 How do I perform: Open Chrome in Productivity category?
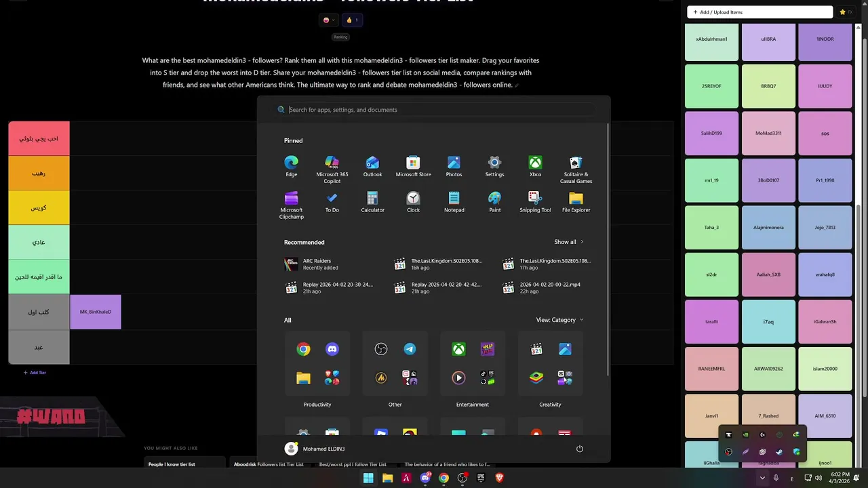[303, 349]
